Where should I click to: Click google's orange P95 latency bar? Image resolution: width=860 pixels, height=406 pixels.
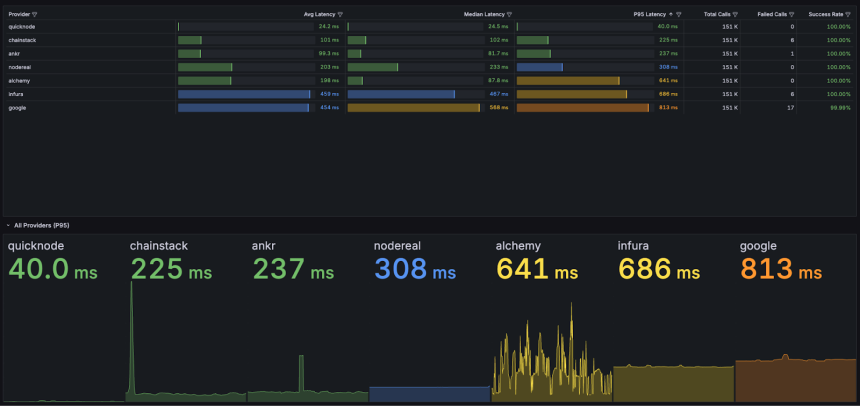coord(583,107)
